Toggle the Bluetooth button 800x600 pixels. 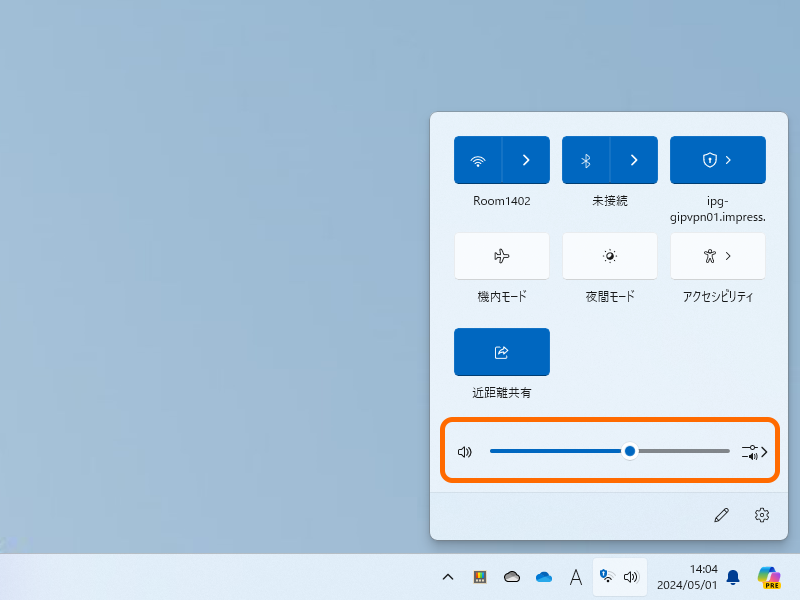[586, 160]
